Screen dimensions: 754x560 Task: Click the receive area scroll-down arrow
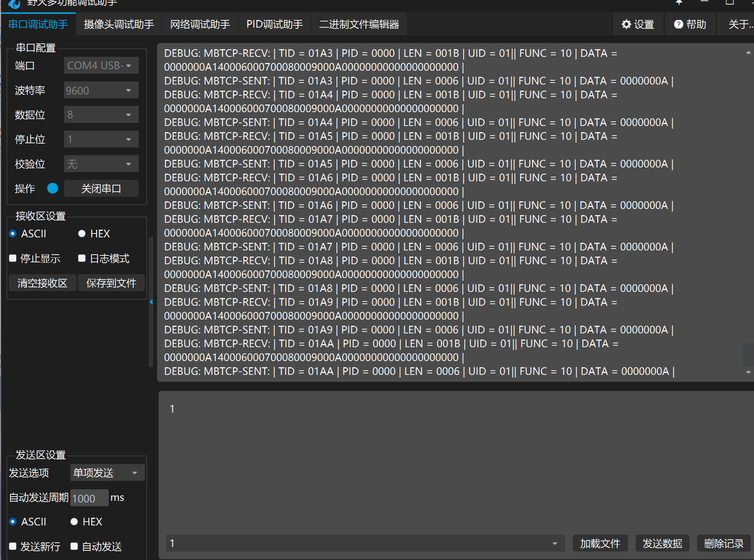pos(748,372)
